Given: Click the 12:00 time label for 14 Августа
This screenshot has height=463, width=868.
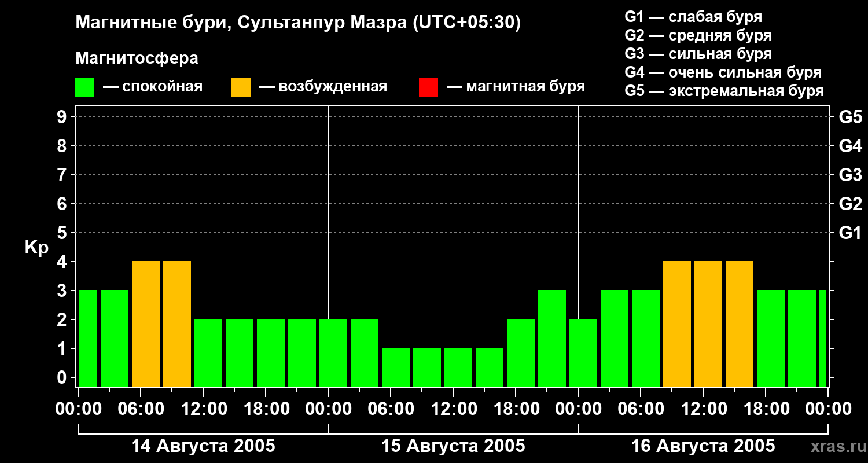Looking at the screenshot, I should point(203,409).
